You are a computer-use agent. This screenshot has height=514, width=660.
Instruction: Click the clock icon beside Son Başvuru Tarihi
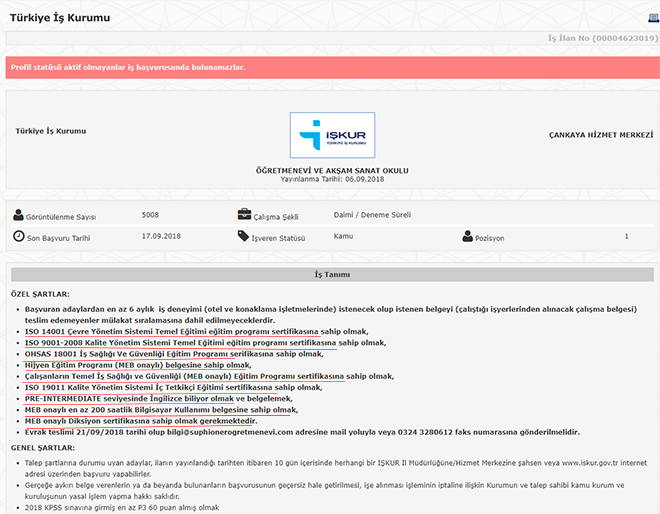click(19, 236)
